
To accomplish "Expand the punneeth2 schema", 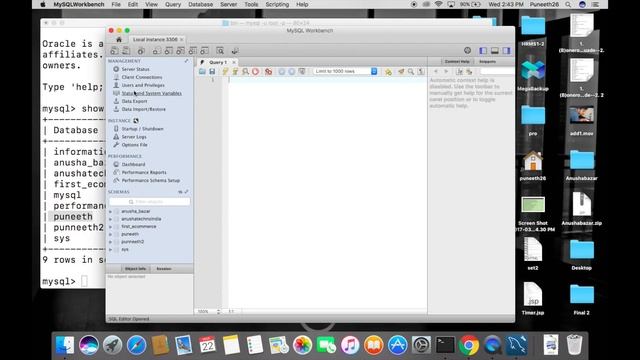I will click(x=110, y=242).
